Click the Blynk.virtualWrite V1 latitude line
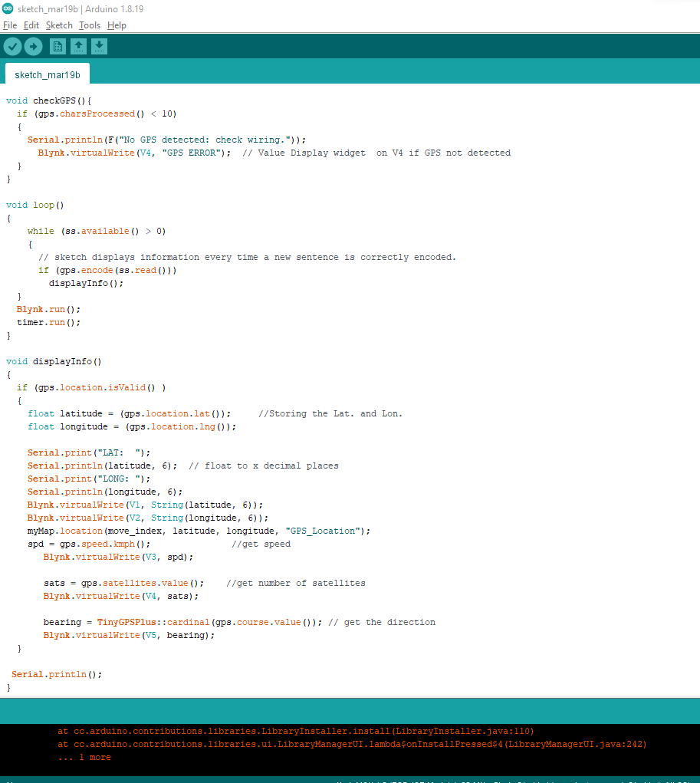The image size is (700, 783). (146, 505)
